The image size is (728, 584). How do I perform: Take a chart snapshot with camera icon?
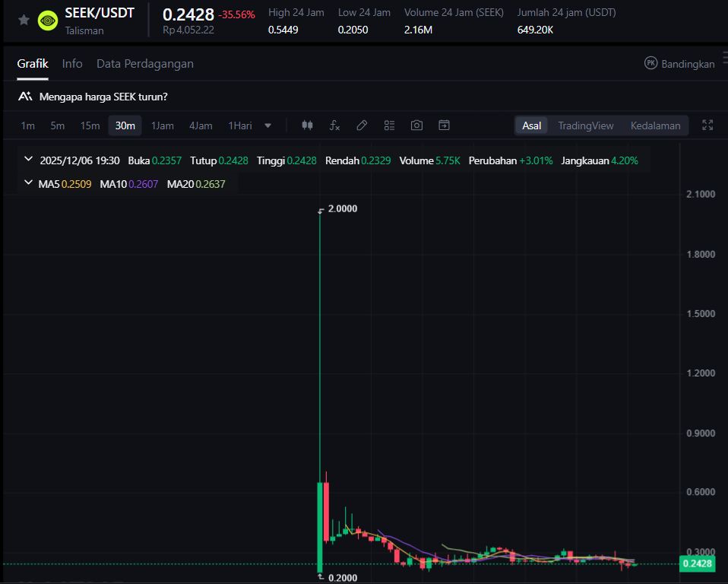click(x=416, y=125)
